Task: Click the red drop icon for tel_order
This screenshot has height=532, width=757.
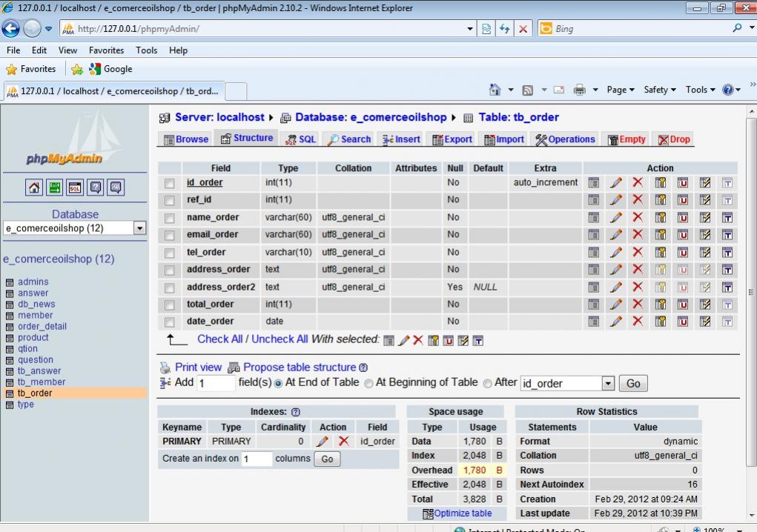Action: tap(638, 252)
